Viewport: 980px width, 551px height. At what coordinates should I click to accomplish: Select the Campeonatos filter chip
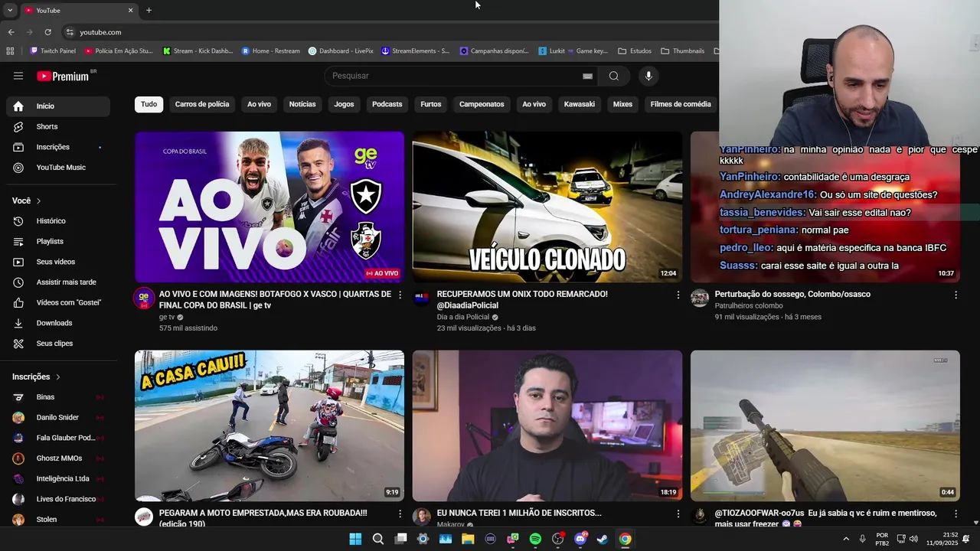[482, 104]
